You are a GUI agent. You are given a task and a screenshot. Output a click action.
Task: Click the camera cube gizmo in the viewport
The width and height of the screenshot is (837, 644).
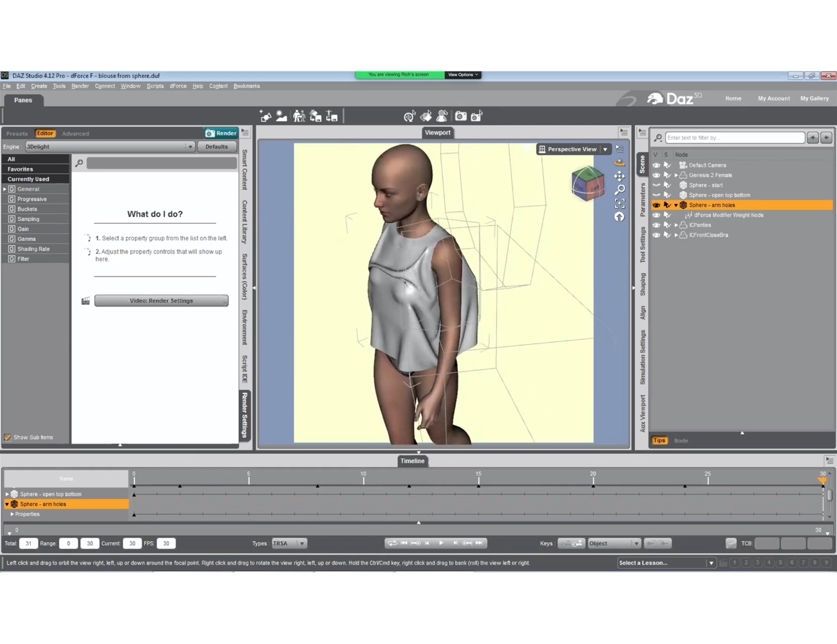click(587, 184)
